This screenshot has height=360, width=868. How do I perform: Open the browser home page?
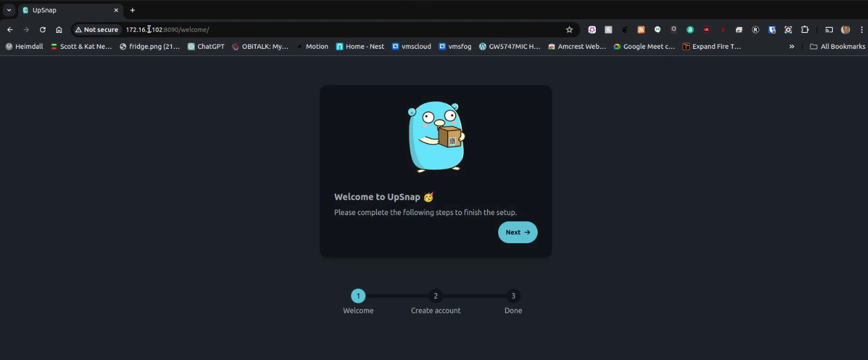pos(59,30)
